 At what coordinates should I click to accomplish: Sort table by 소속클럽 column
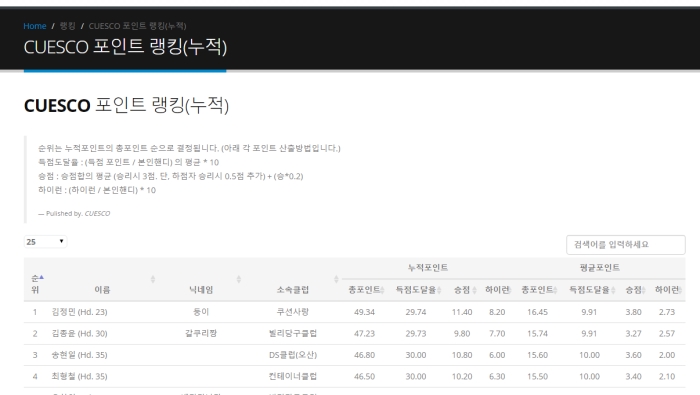292,290
